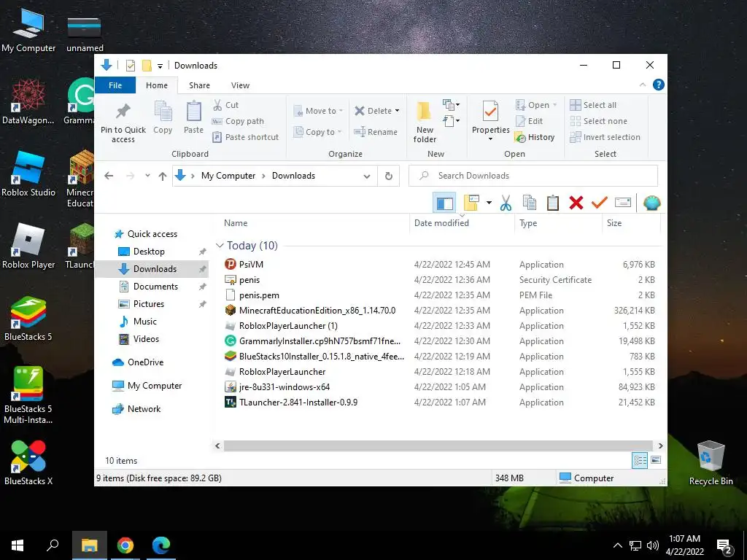Open Chrome from the taskbar
This screenshot has height=560, width=747.
(125, 545)
